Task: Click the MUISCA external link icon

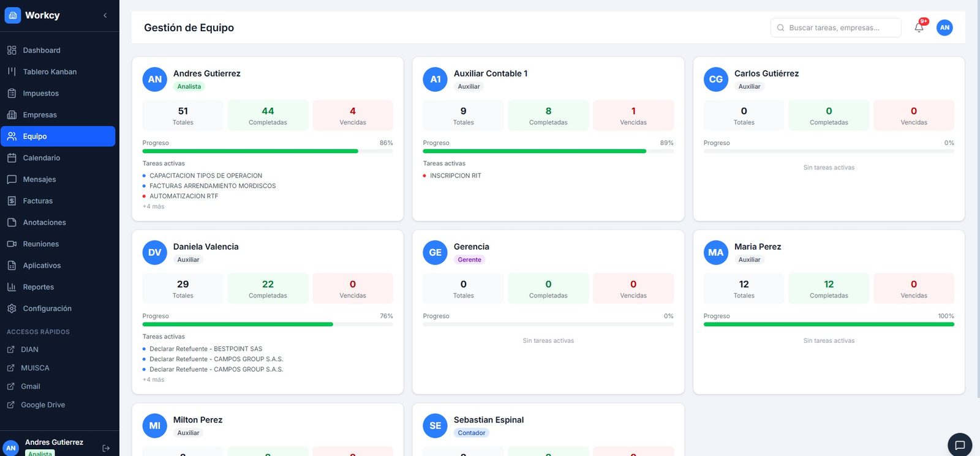Action: [10, 368]
